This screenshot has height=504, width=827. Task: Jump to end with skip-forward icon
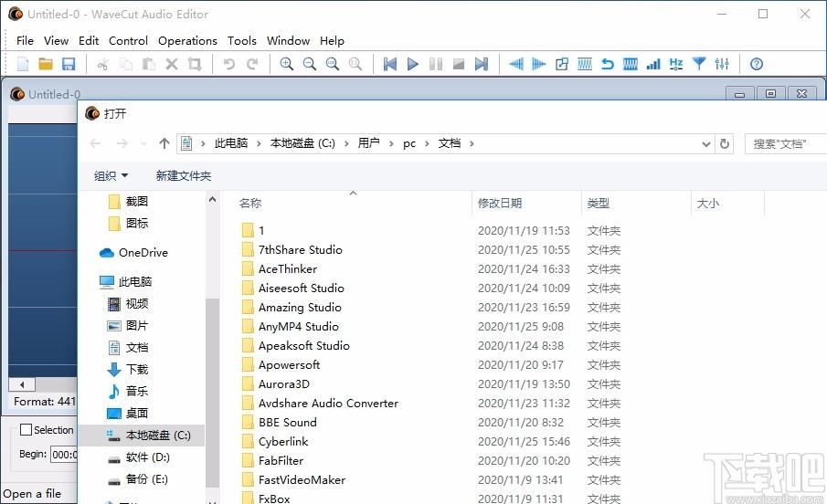point(482,64)
